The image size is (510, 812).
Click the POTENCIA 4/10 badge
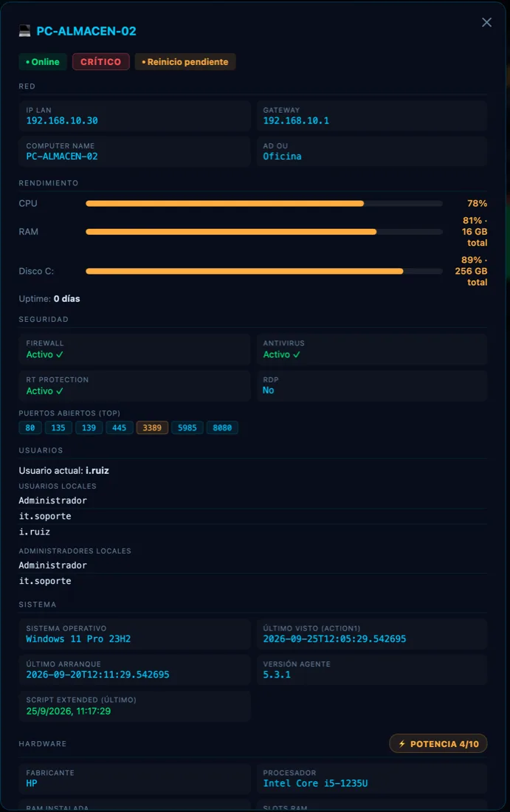tap(438, 743)
